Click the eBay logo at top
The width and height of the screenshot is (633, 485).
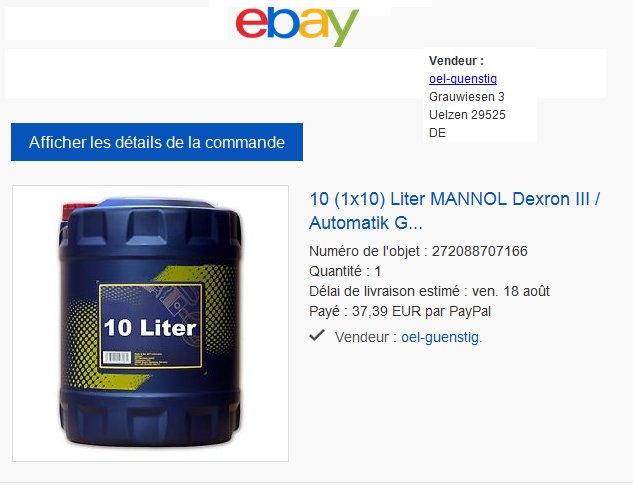[x=297, y=26]
